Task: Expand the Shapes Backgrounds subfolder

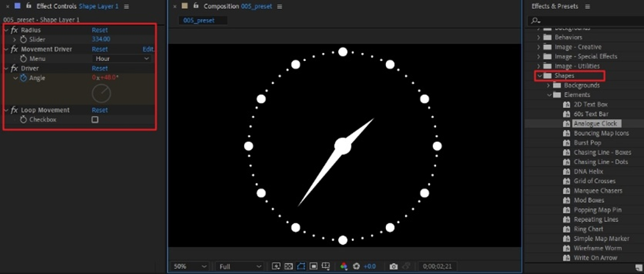Action: coord(548,86)
